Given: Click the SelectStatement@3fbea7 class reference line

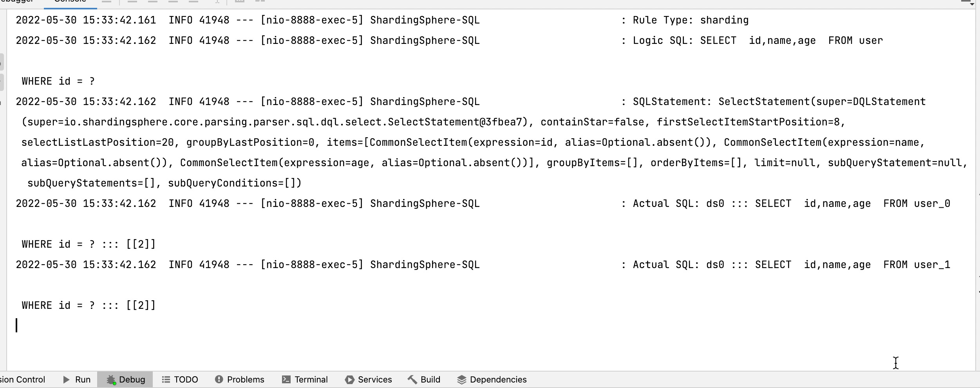Looking at the screenshot, I should [x=434, y=122].
